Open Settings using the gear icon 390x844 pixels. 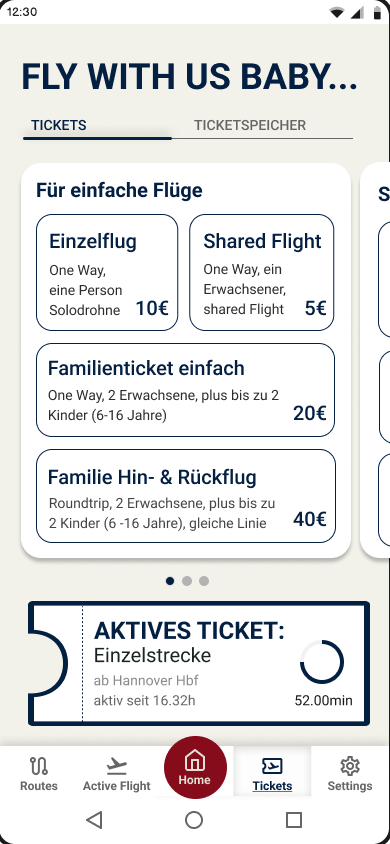(x=350, y=765)
